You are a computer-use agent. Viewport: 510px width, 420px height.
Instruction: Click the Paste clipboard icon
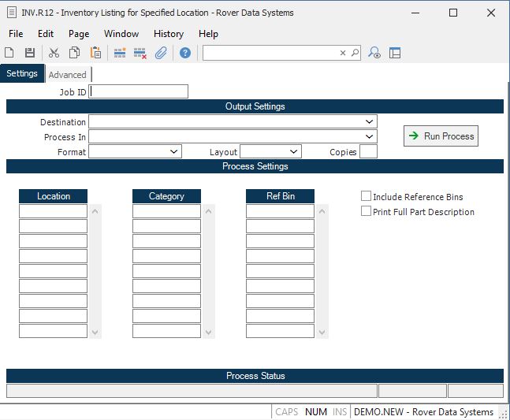coord(95,53)
